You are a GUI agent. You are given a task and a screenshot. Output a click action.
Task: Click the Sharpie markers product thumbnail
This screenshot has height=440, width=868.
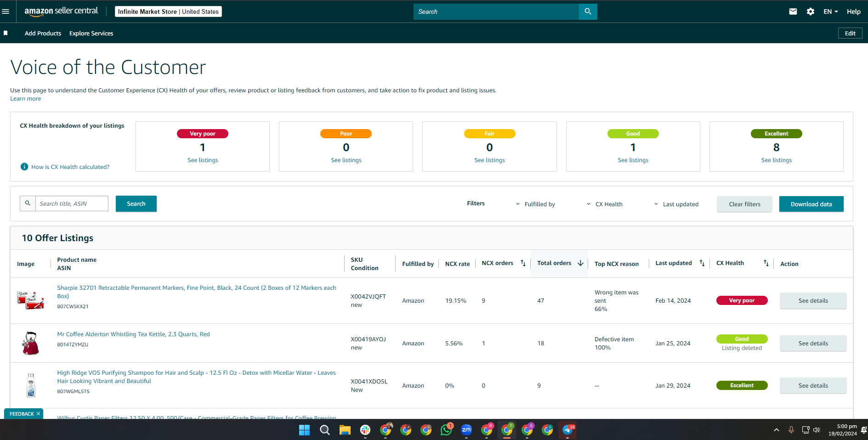(x=30, y=300)
